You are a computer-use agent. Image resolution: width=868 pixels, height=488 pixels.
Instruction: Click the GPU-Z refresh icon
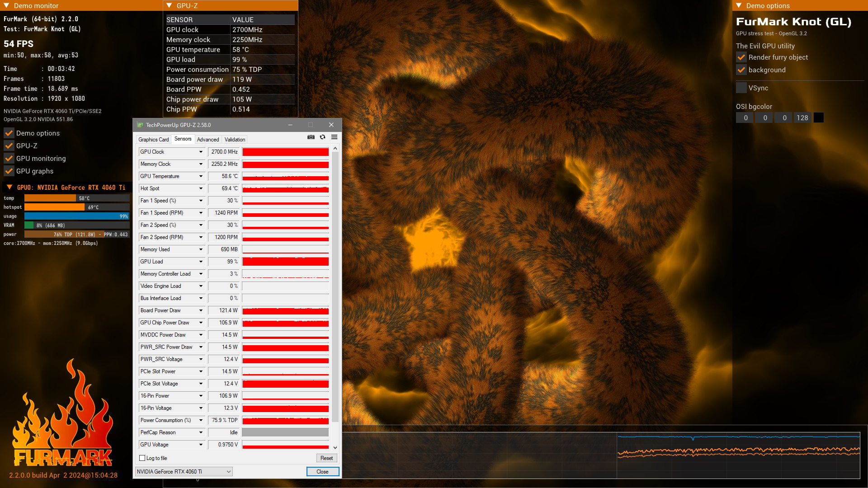tap(322, 137)
